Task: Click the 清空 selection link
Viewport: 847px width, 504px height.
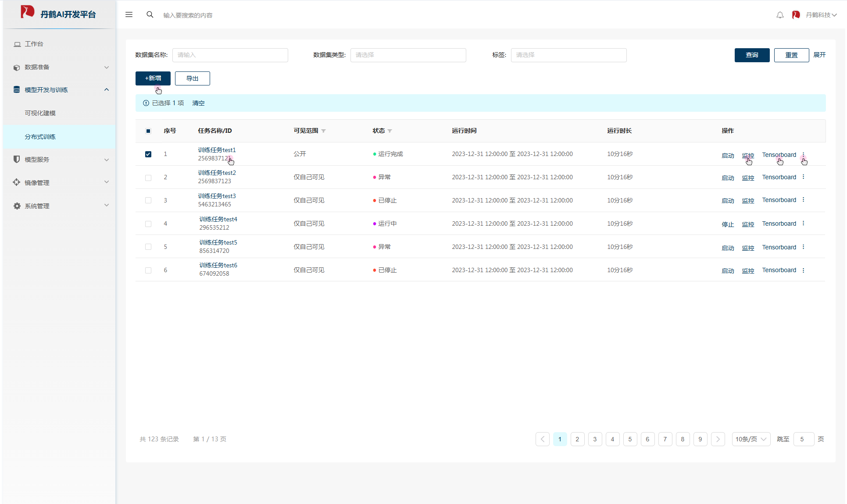Action: (198, 103)
